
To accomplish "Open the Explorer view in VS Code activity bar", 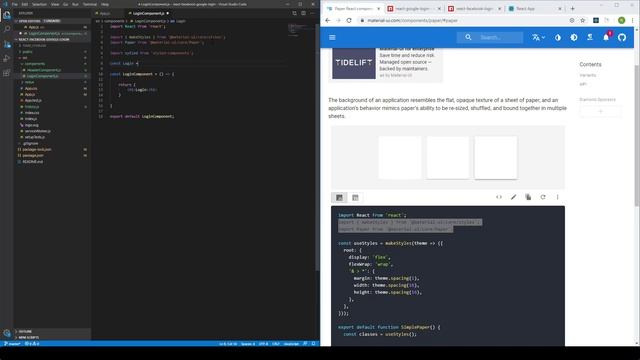I will tap(7, 16).
